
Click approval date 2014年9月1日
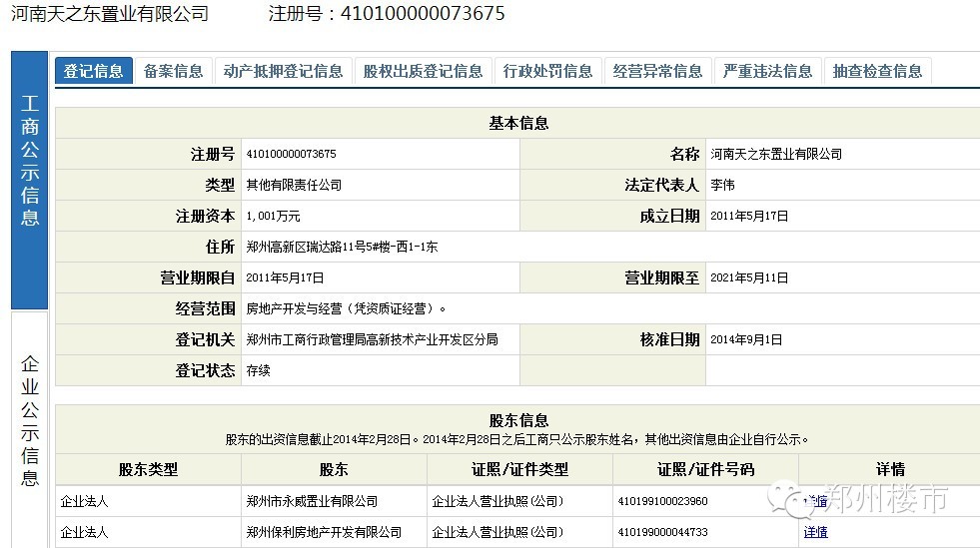(x=746, y=339)
